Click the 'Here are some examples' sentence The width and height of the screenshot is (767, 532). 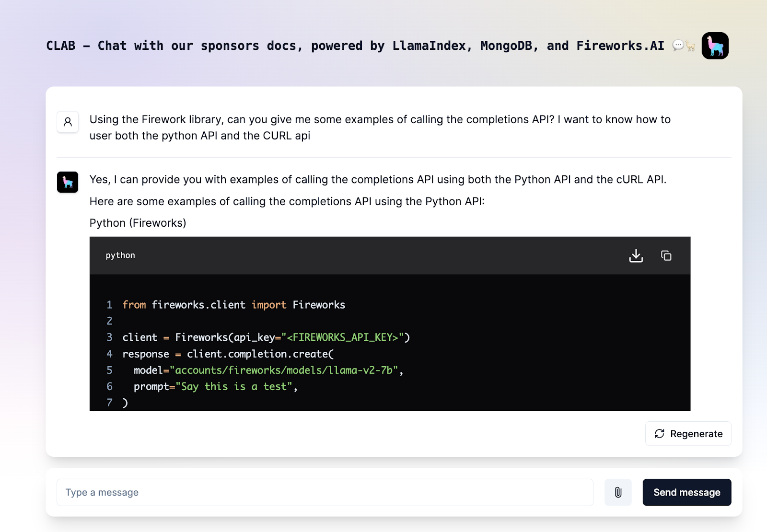click(x=287, y=201)
